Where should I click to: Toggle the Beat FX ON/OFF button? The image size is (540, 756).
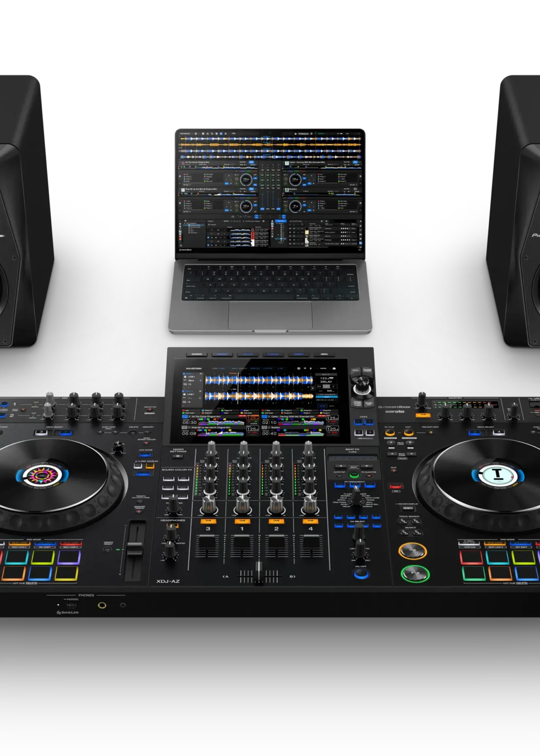point(362,574)
